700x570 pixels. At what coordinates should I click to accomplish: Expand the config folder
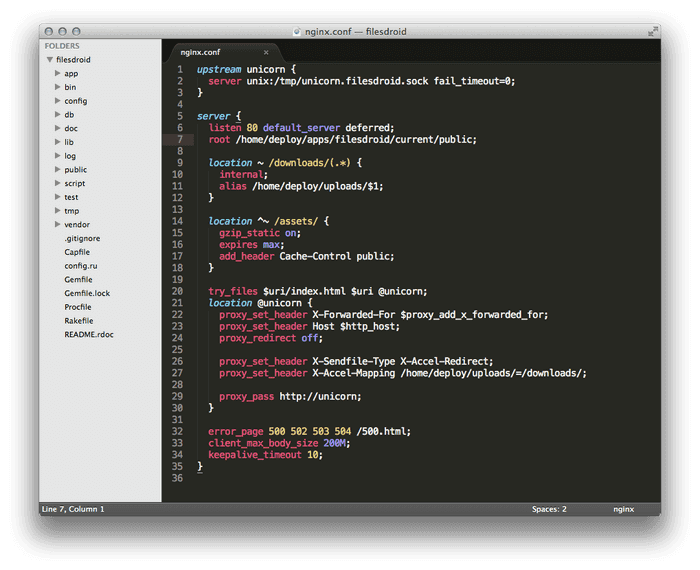(58, 101)
